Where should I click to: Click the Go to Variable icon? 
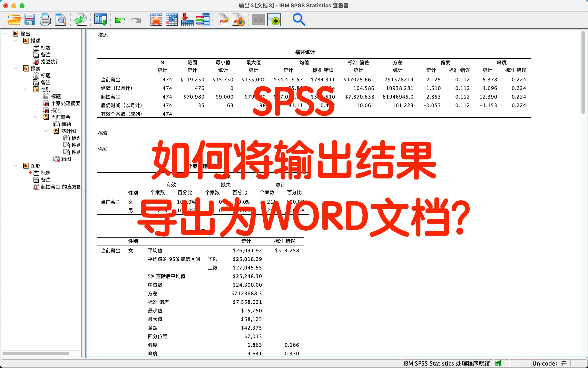[x=187, y=20]
